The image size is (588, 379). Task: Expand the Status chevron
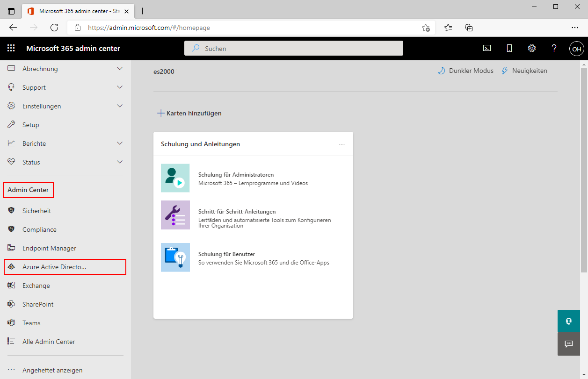click(x=120, y=162)
